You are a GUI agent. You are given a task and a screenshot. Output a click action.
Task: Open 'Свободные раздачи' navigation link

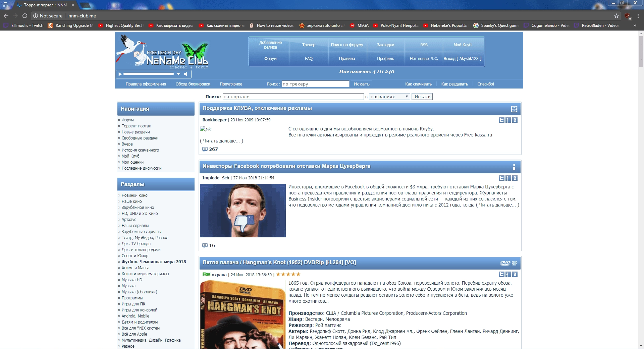(x=140, y=138)
